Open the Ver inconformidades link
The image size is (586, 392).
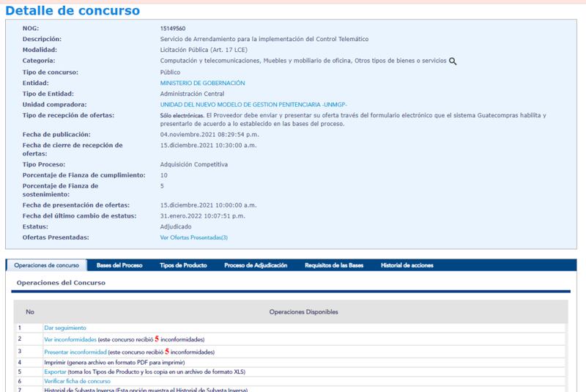(x=70, y=339)
